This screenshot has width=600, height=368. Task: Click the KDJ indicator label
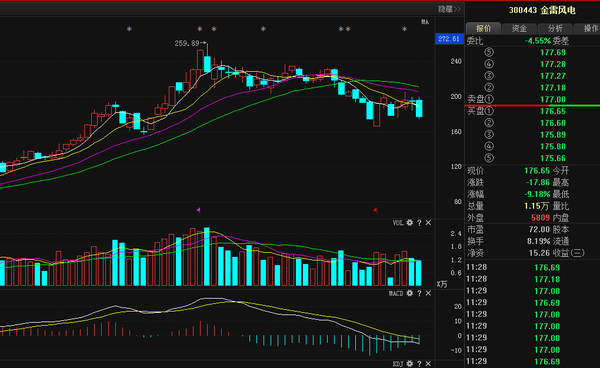pyautogui.click(x=398, y=364)
